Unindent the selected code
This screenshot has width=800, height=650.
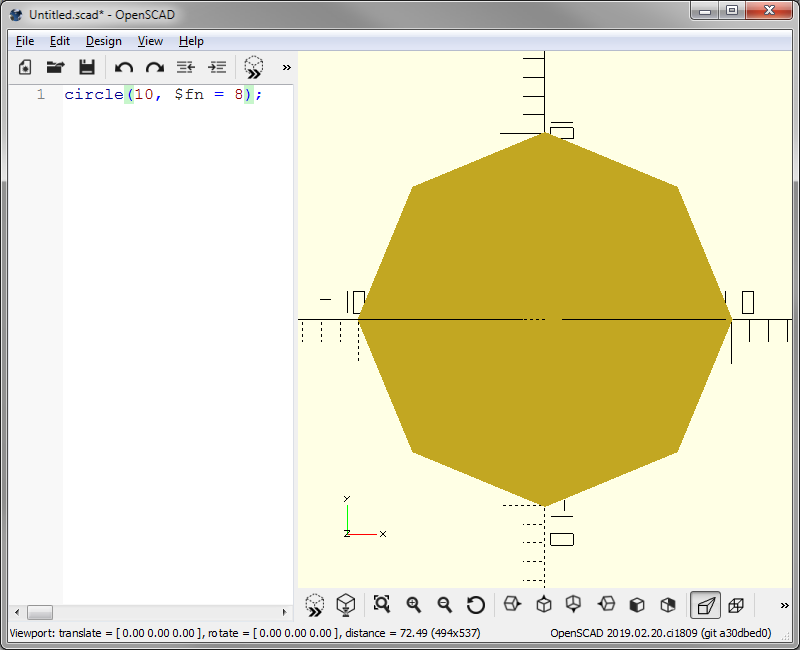coord(185,67)
